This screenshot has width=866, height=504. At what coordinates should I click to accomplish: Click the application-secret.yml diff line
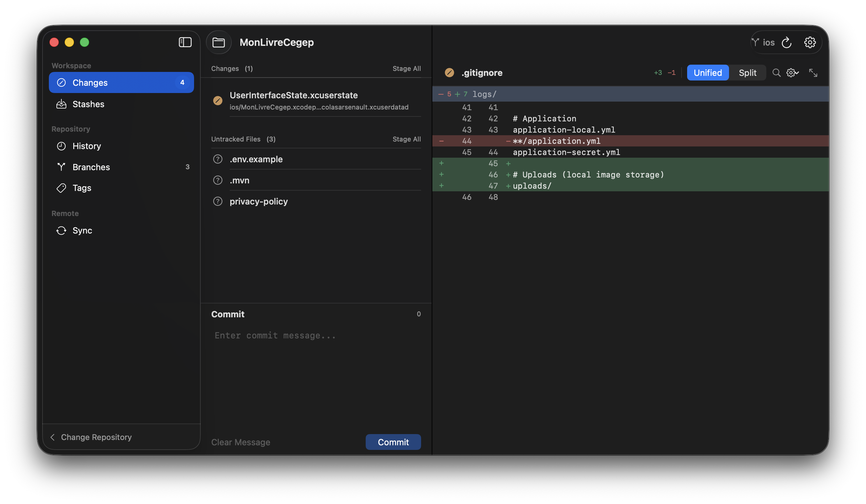[x=630, y=152]
